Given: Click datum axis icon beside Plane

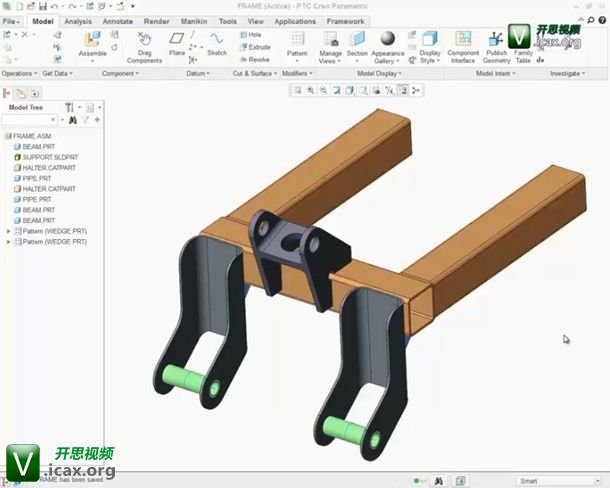Looking at the screenshot, I should (x=193, y=35).
